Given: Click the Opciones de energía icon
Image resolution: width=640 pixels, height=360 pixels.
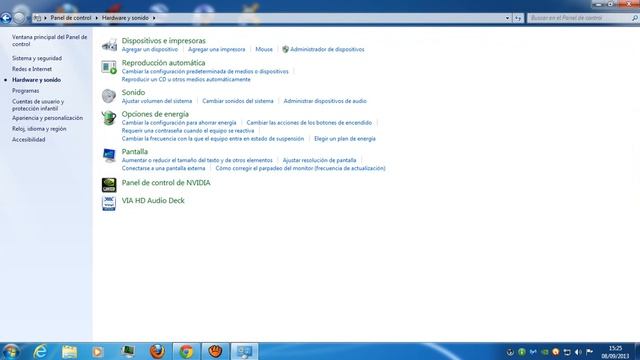Looking at the screenshot, I should (x=109, y=118).
